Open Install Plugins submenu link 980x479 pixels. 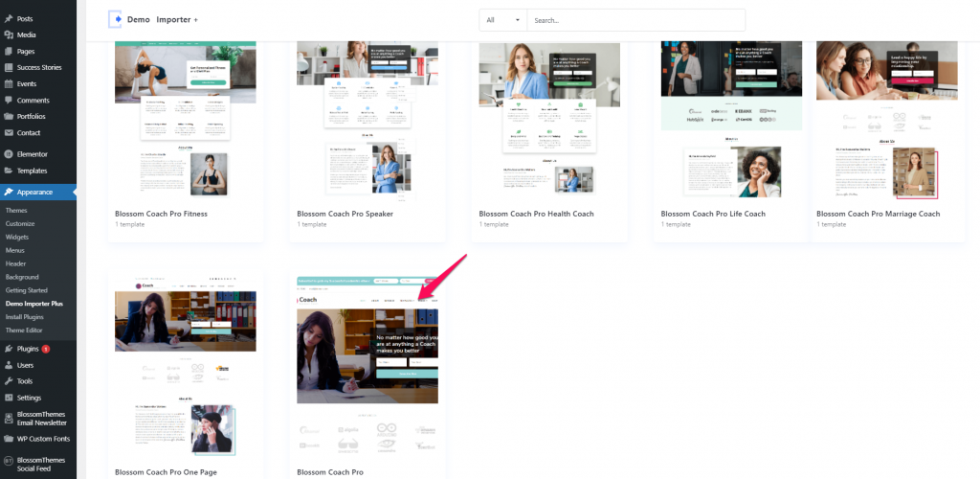pos(24,317)
